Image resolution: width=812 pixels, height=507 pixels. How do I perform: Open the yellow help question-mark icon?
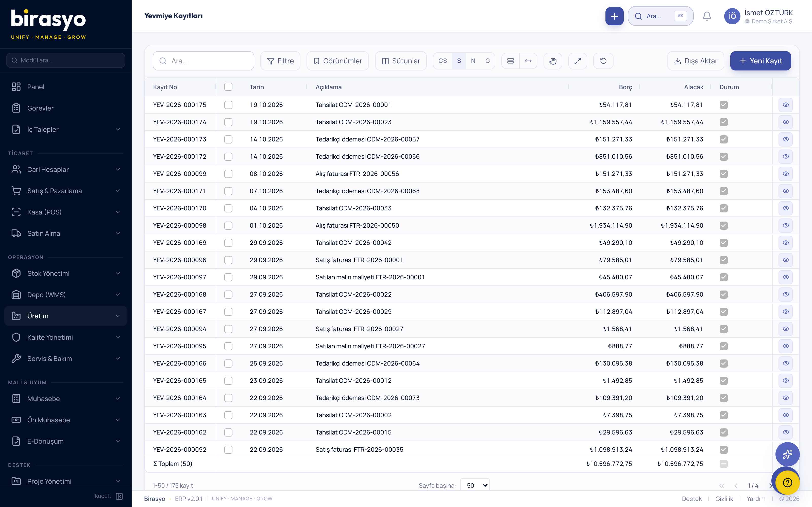[787, 482]
